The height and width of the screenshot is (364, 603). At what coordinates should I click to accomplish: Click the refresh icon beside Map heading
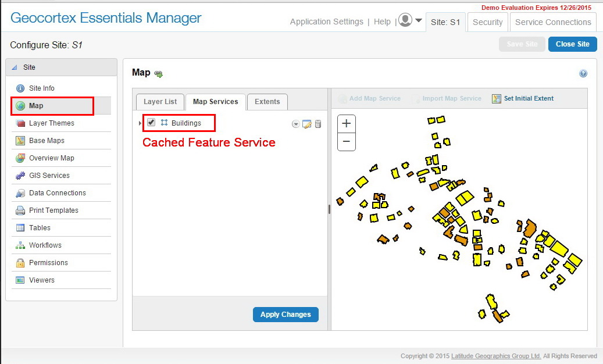158,74
